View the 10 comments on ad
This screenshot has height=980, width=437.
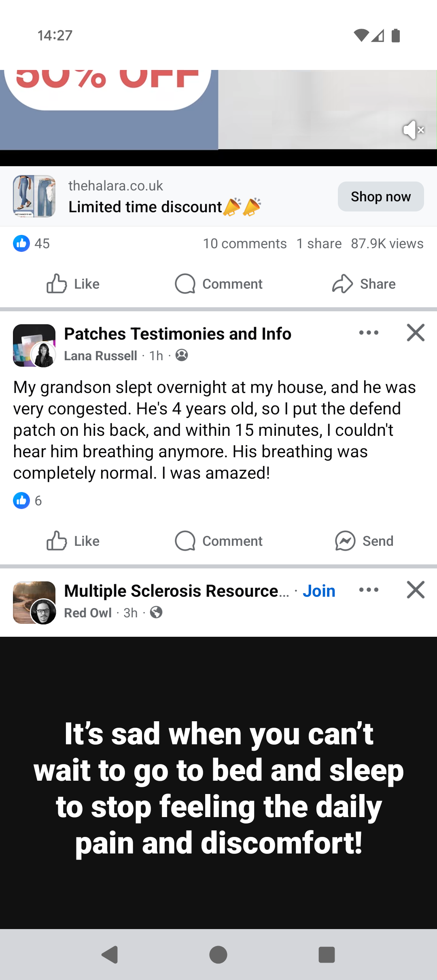tap(244, 244)
